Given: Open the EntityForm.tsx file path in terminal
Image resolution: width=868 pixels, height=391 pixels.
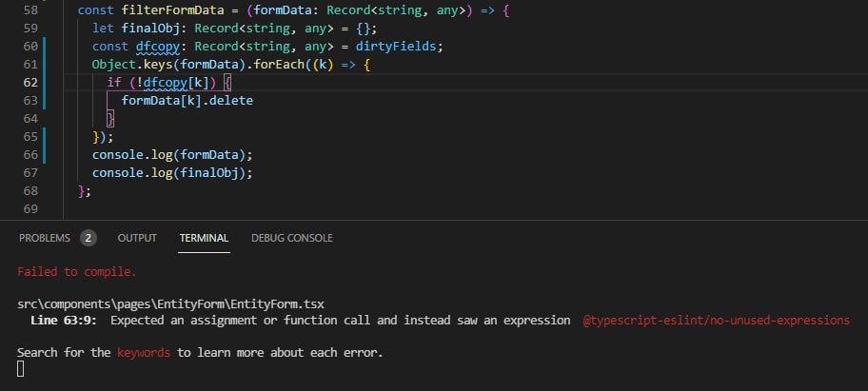Looking at the screenshot, I should click(170, 304).
